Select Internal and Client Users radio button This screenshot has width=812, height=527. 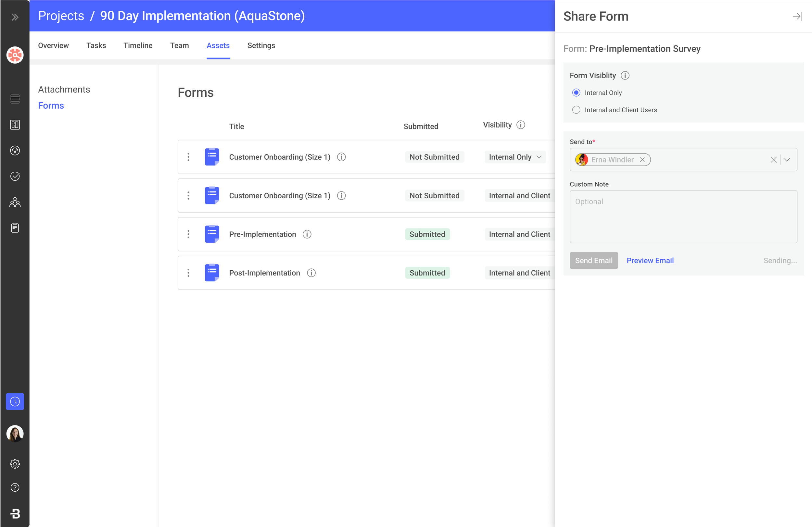coord(576,110)
